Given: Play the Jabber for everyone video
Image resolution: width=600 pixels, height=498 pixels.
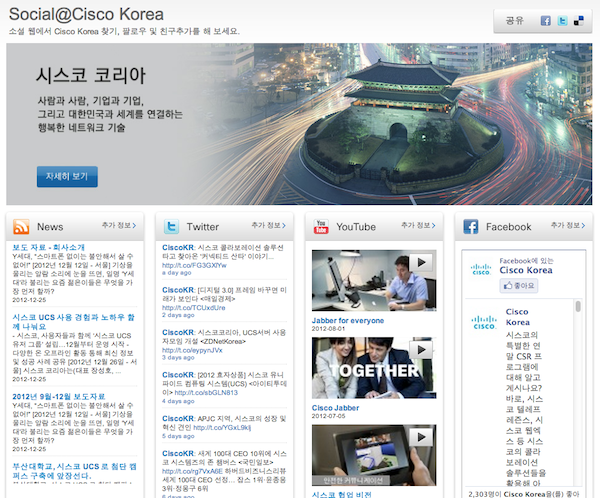Looking at the screenshot, I should 421,263.
